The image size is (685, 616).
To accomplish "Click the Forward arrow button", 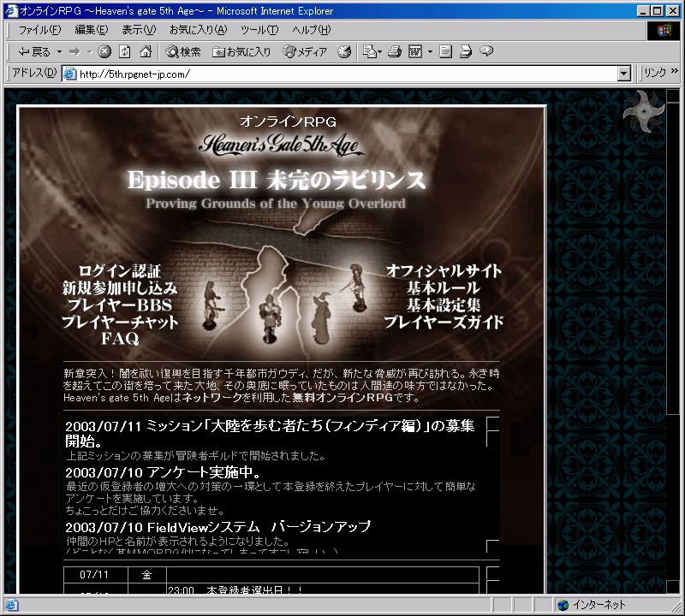I will (x=75, y=51).
